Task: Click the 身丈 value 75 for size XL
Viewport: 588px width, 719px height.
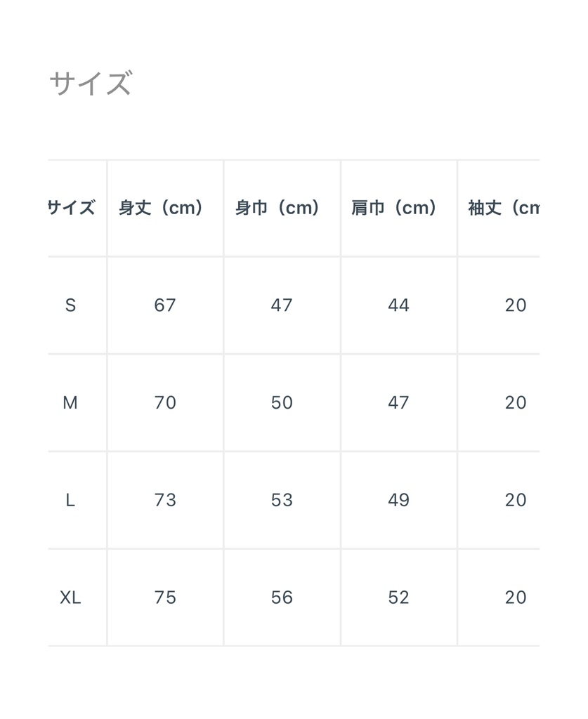Action: 165,598
